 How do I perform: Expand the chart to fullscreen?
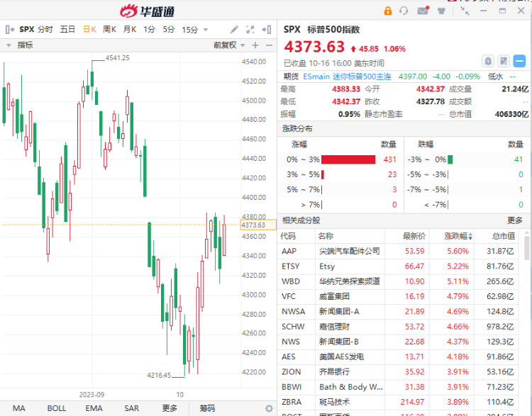tap(250, 30)
